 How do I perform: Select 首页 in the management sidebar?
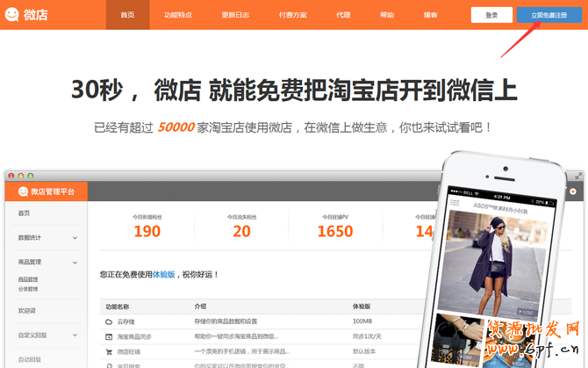(x=24, y=213)
